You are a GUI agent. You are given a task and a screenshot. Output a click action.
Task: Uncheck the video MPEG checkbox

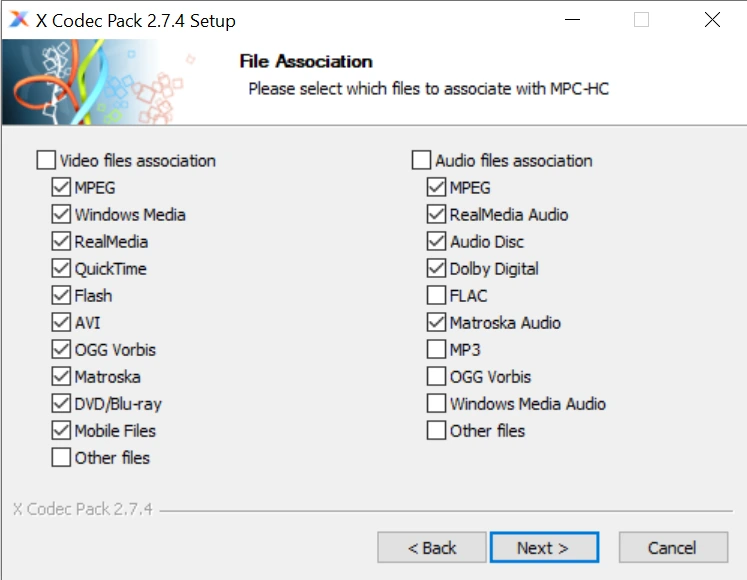(61, 188)
